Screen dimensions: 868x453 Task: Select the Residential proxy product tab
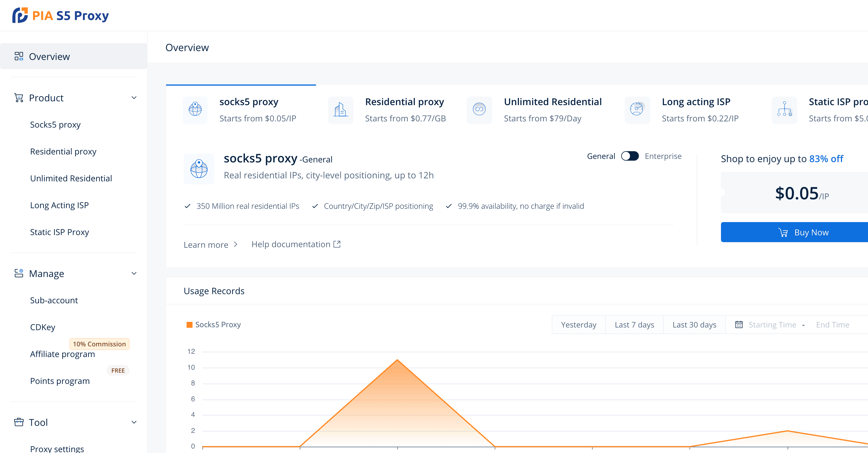[387, 110]
